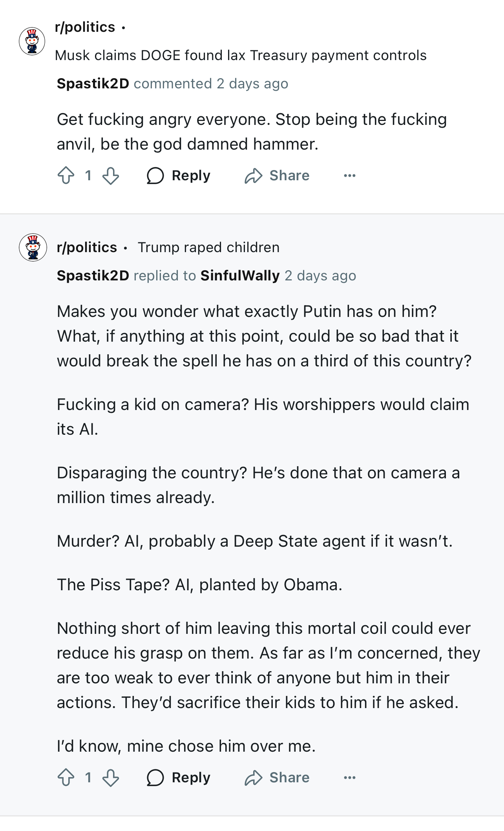
Task: Open SinfulWally's user profile
Action: tap(240, 276)
